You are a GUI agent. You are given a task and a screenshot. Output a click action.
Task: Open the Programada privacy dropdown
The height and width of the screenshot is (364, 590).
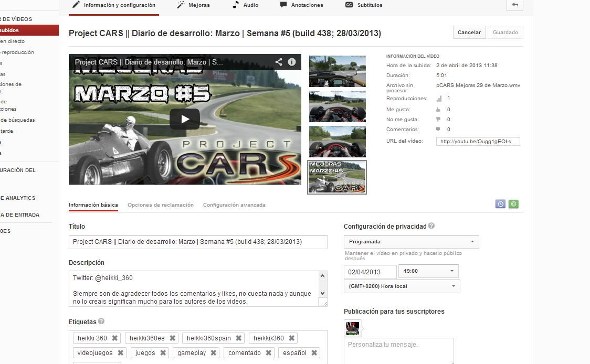click(x=412, y=242)
